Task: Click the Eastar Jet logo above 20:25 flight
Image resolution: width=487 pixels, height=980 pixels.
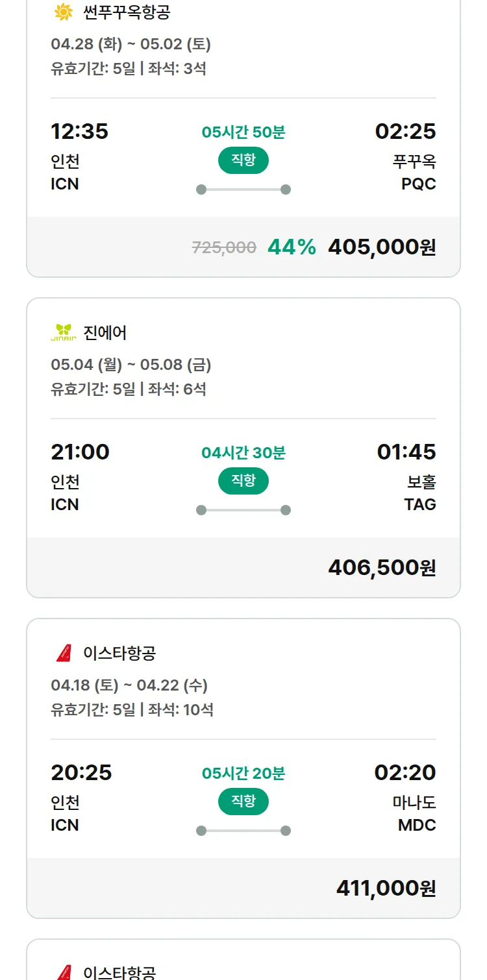Action: [64, 653]
